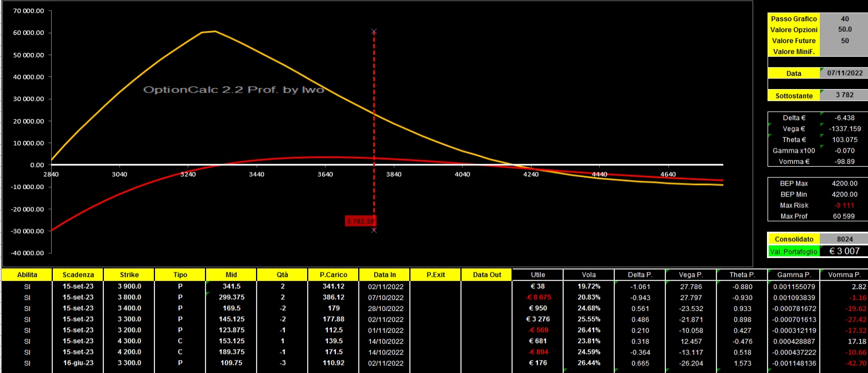Click the green Val. Portafoglio label
The width and height of the screenshot is (868, 373).
794,251
